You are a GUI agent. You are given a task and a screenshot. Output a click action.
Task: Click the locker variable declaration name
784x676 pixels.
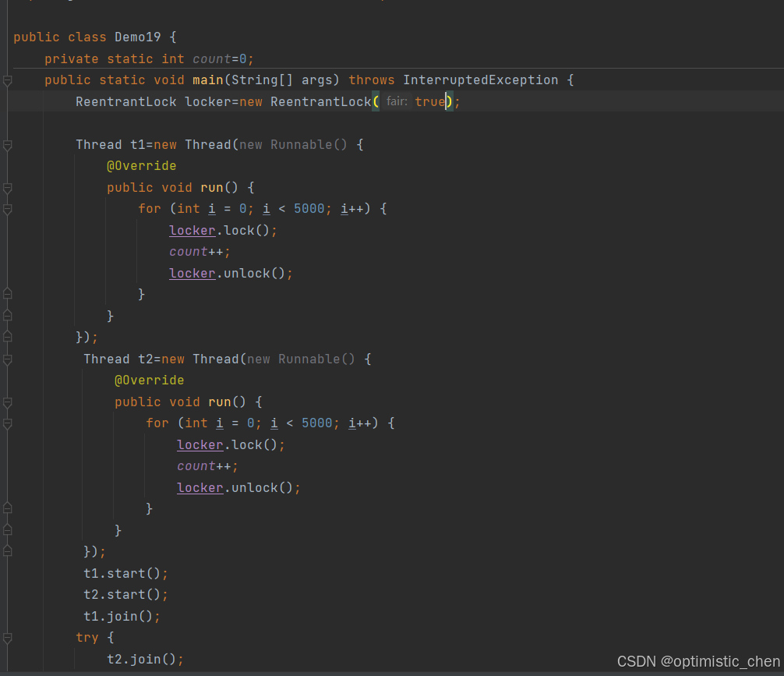point(207,101)
